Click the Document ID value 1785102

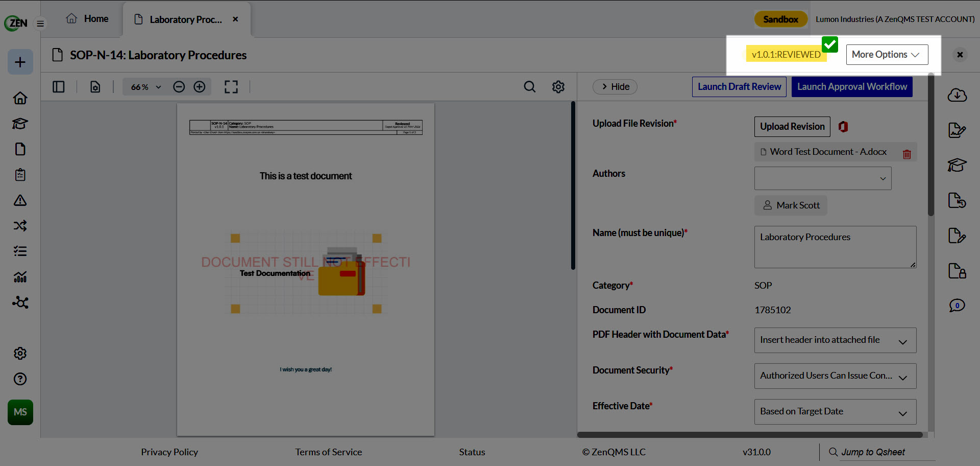[x=773, y=310]
